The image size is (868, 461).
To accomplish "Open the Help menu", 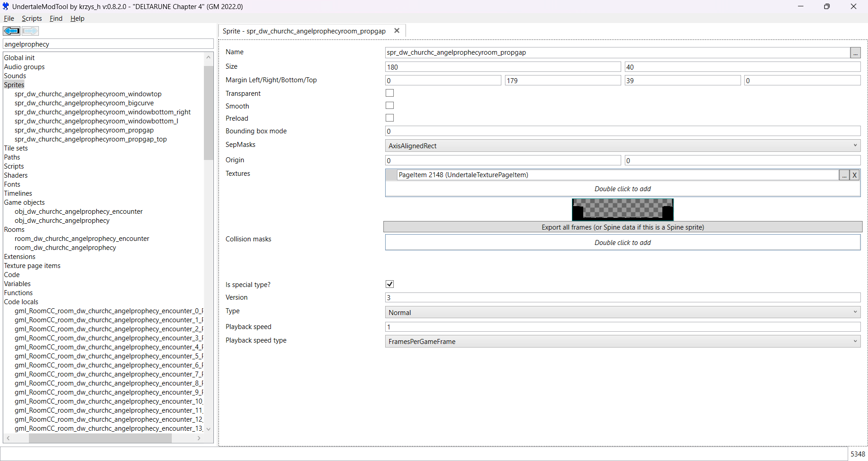I will [x=77, y=19].
